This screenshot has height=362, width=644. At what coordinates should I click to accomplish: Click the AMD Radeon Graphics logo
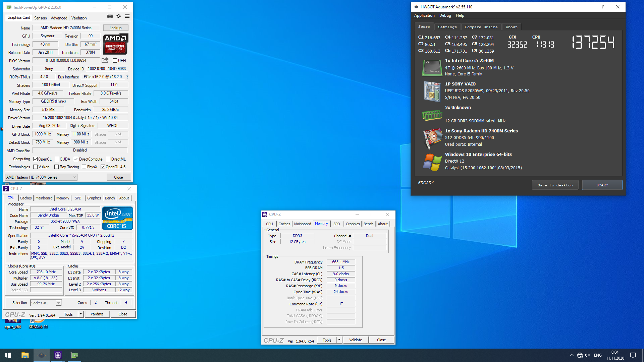[x=115, y=44]
